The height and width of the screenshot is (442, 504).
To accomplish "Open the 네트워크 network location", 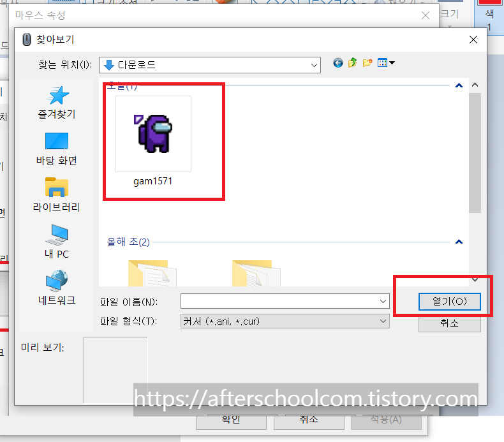I will click(57, 288).
